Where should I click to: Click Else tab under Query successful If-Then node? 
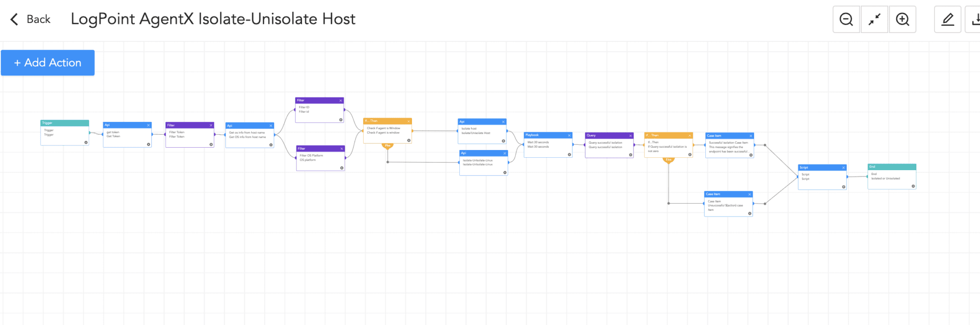pos(668,160)
